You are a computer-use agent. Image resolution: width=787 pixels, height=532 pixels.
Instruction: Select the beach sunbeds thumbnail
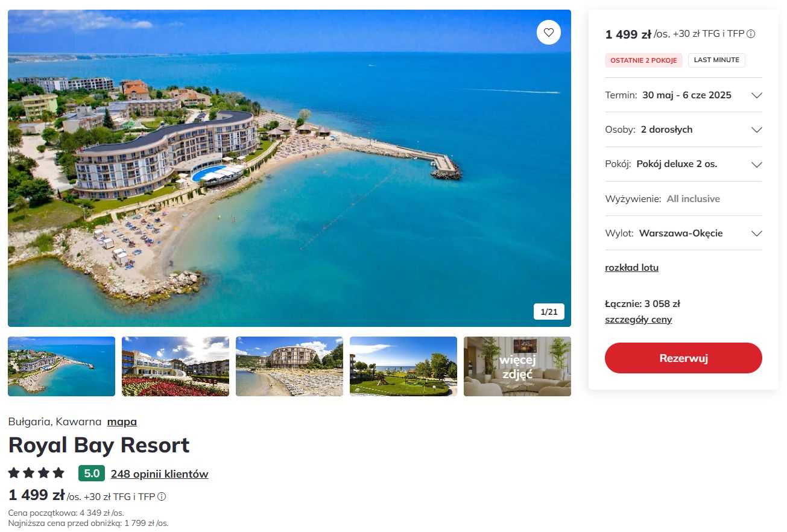pyautogui.click(x=289, y=366)
